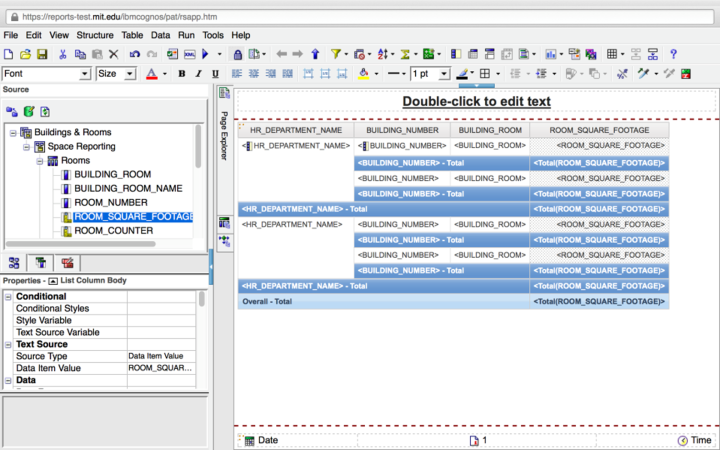720x450 pixels.
Task: Select the ROOM_COUNTER data item
Action: 113,230
